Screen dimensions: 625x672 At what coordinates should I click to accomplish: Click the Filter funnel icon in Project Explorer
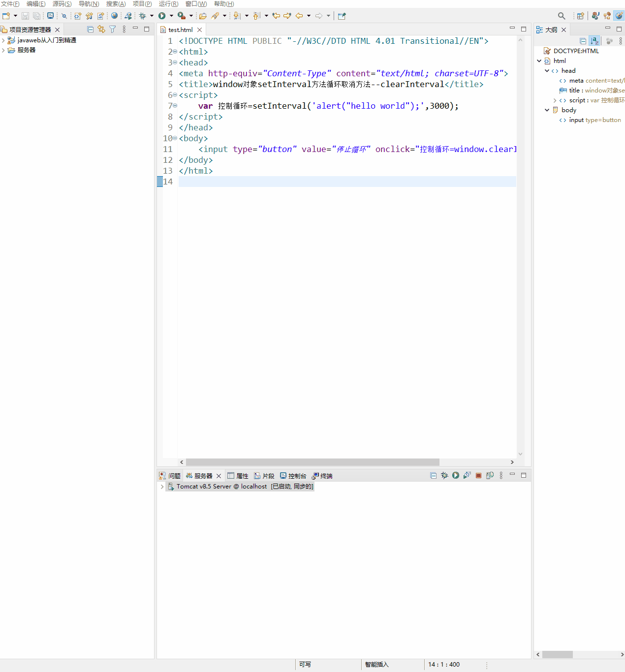click(113, 30)
